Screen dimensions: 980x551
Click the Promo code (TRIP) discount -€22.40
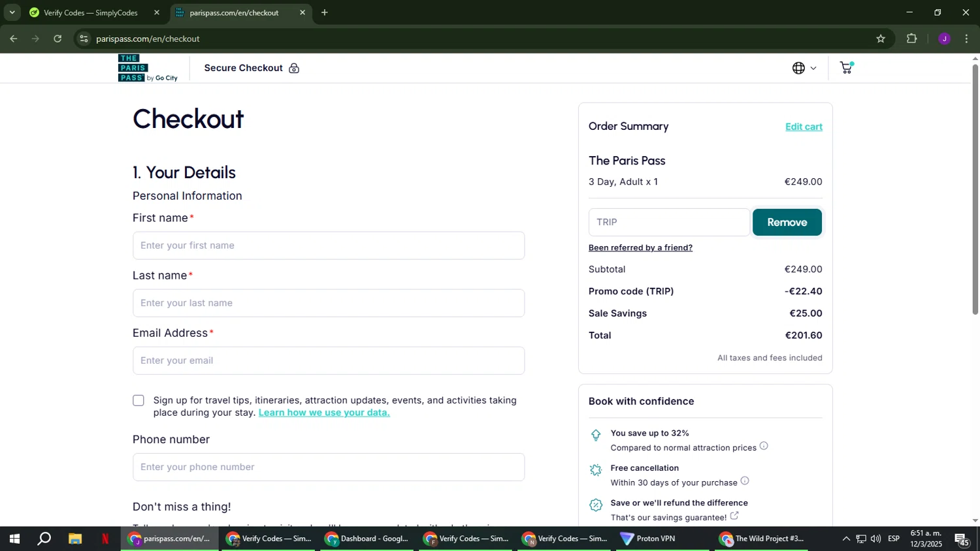click(804, 291)
